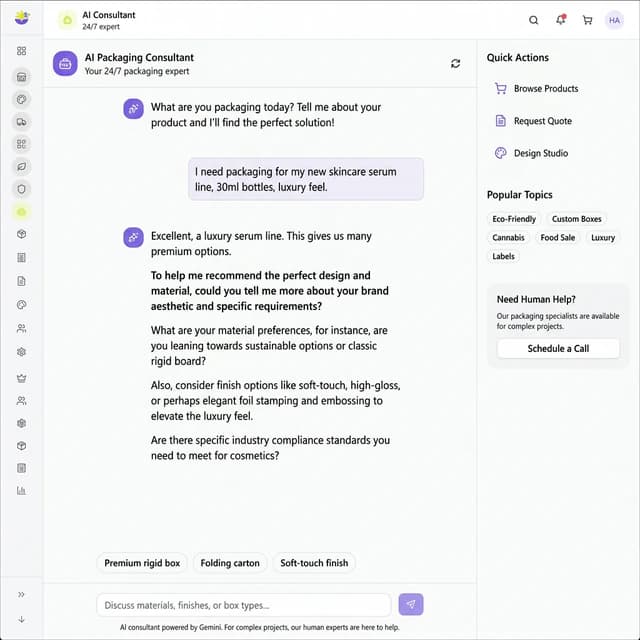This screenshot has width=640, height=640.
Task: Select Browse Products quick action
Action: (x=545, y=89)
